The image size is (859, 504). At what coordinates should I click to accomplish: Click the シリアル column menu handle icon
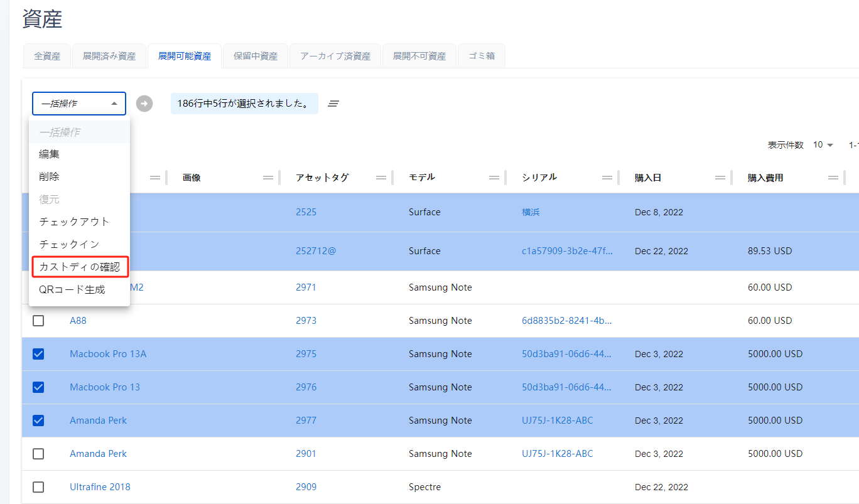[x=607, y=178]
